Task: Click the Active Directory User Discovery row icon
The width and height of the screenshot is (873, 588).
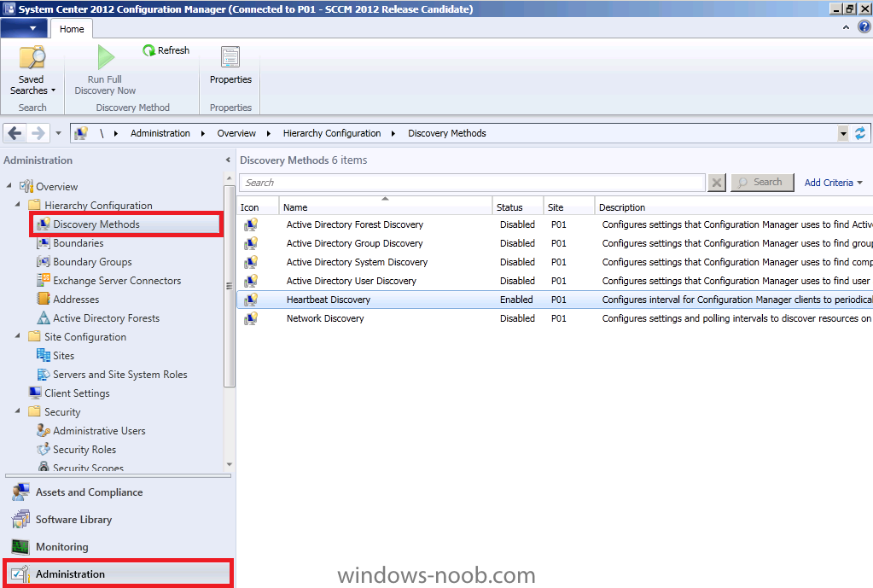Action: [251, 281]
